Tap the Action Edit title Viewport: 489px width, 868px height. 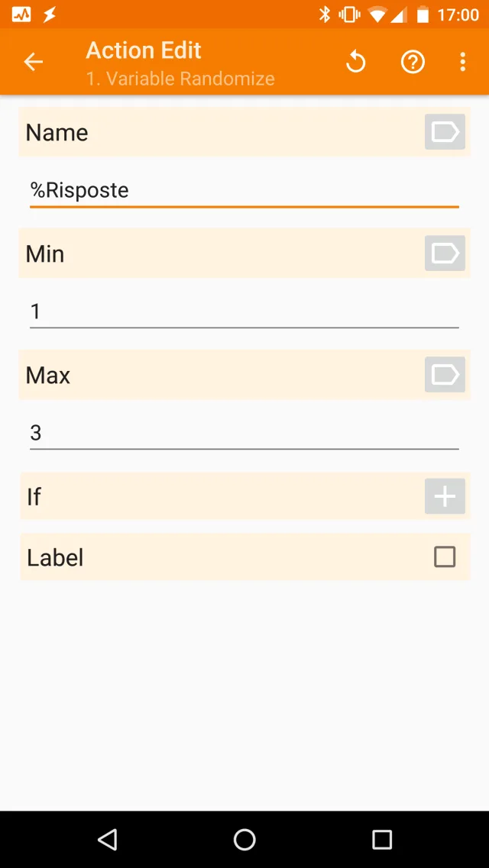pos(143,50)
